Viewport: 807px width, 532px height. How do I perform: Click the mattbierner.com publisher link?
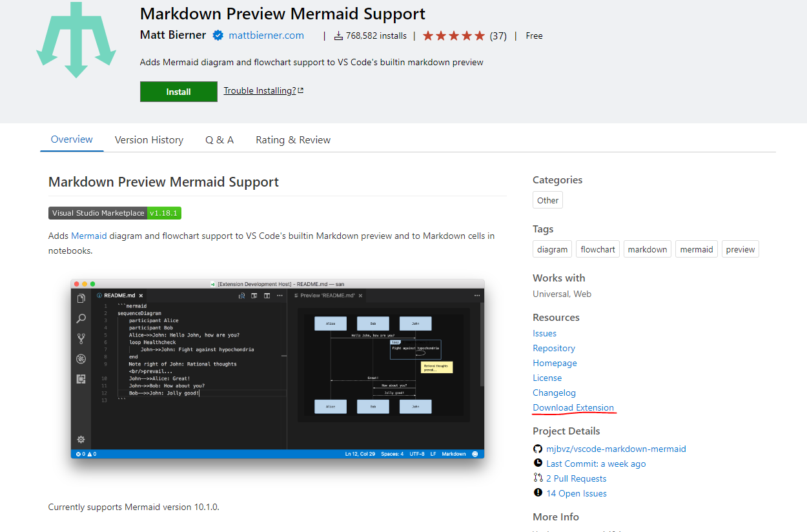click(266, 36)
